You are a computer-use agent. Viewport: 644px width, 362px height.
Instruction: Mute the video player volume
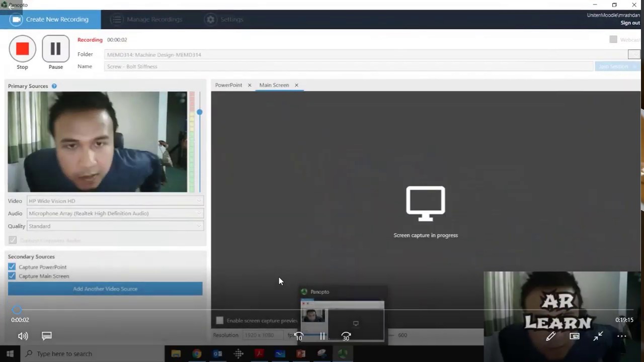click(x=23, y=336)
